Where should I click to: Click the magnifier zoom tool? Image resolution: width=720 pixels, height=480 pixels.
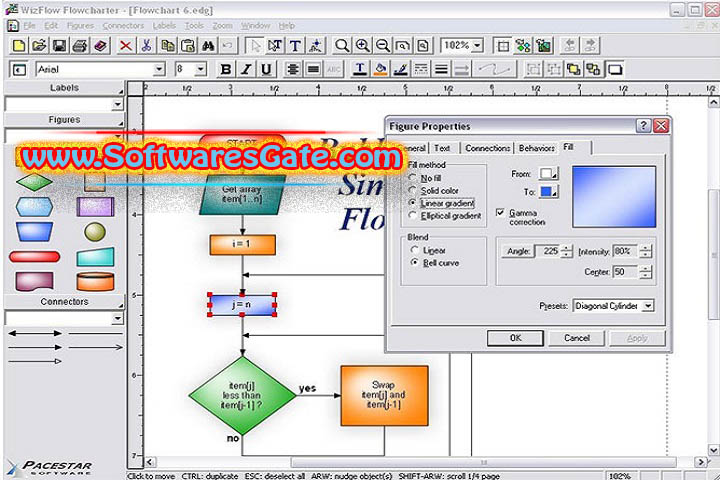coord(342,45)
